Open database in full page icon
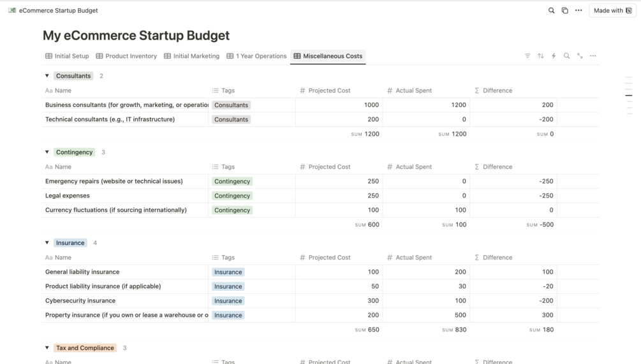Screen dimensions: 641x364 tap(580, 56)
